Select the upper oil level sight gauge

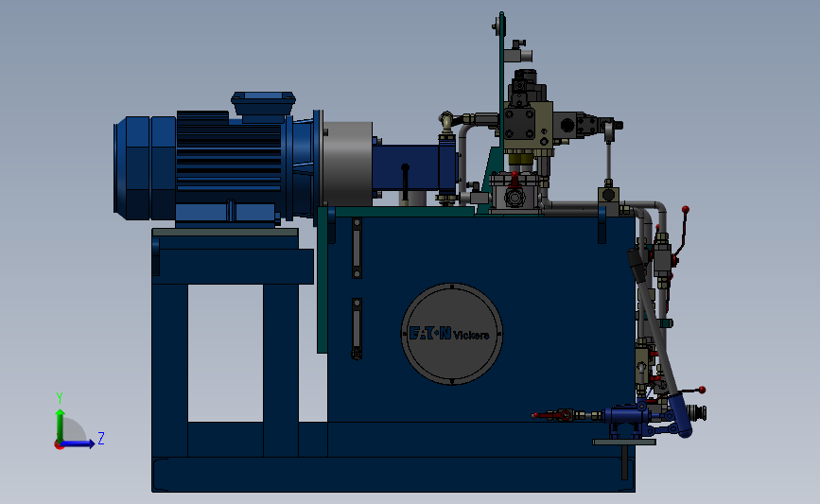click(x=357, y=248)
